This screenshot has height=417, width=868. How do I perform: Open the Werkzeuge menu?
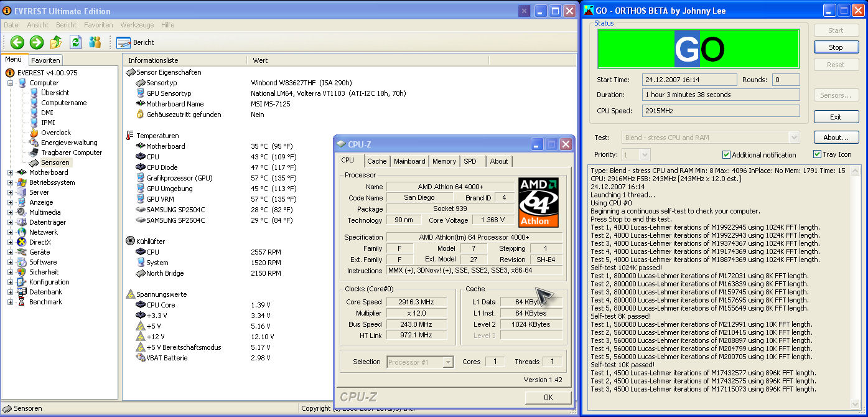137,25
